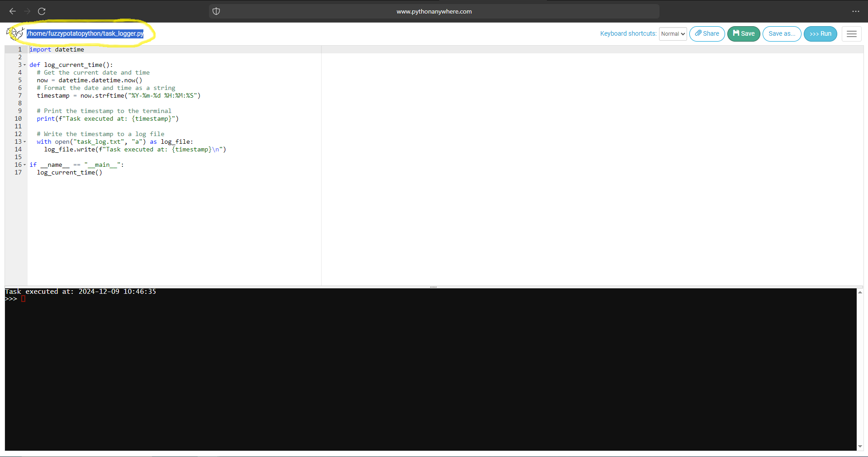Viewport: 868px width, 457px height.
Task: Share the current file
Action: (707, 33)
